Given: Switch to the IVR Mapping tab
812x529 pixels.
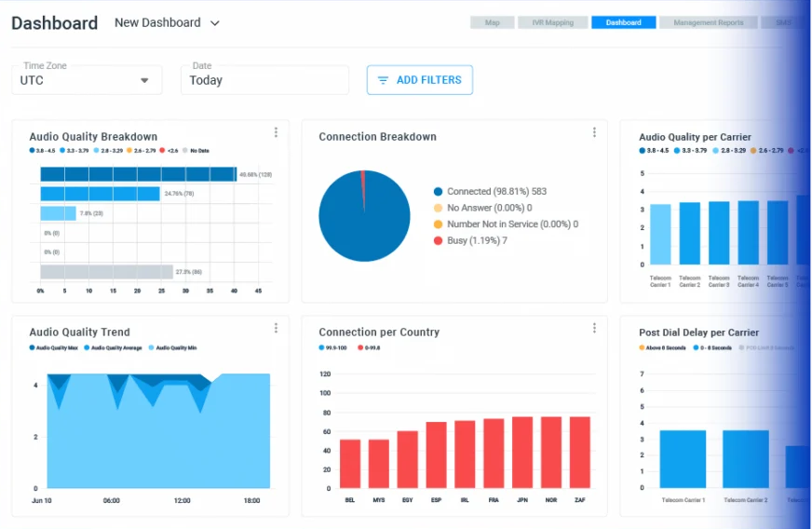Looking at the screenshot, I should coord(553,22).
